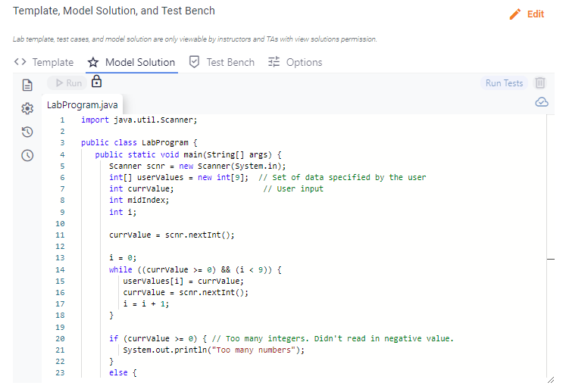The height and width of the screenshot is (392, 566).
Task: Open the Options tab
Action: tap(295, 62)
